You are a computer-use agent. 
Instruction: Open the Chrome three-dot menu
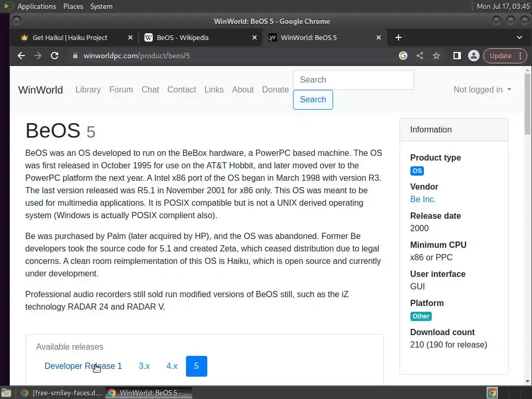pyautogui.click(x=521, y=56)
